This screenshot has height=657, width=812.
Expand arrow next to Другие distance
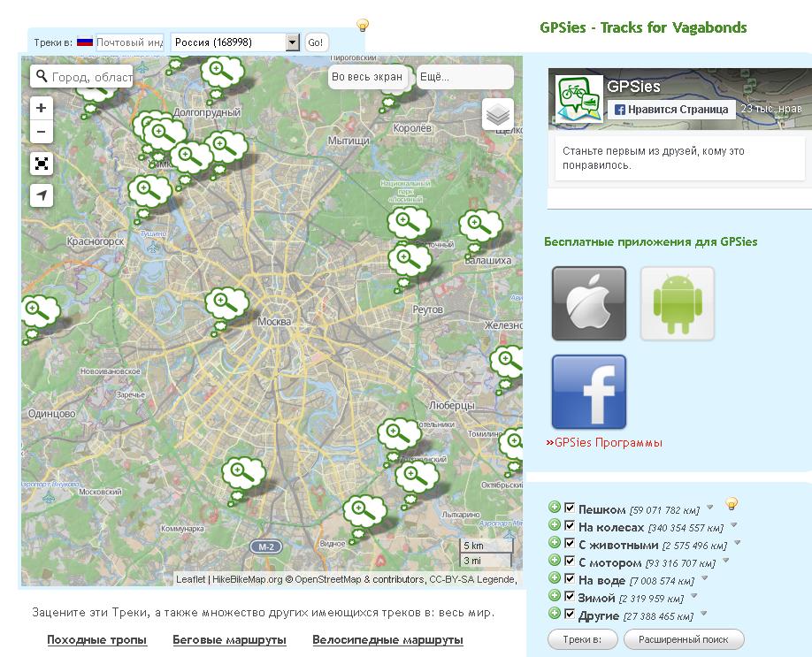(x=704, y=614)
